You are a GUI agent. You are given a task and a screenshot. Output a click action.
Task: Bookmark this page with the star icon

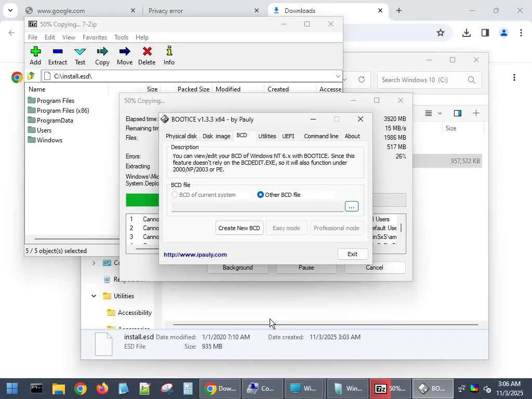441,33
